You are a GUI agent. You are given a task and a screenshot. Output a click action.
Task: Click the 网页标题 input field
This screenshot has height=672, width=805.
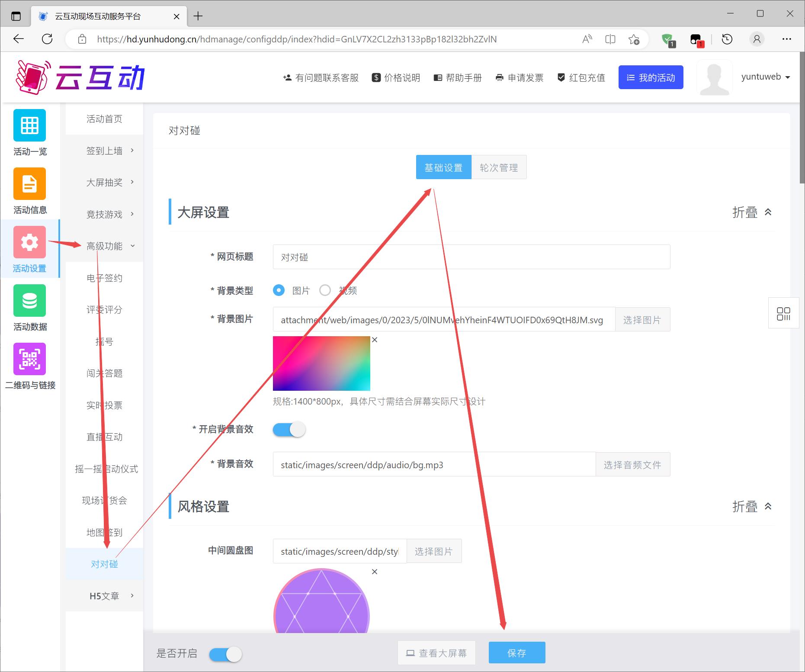(x=471, y=257)
